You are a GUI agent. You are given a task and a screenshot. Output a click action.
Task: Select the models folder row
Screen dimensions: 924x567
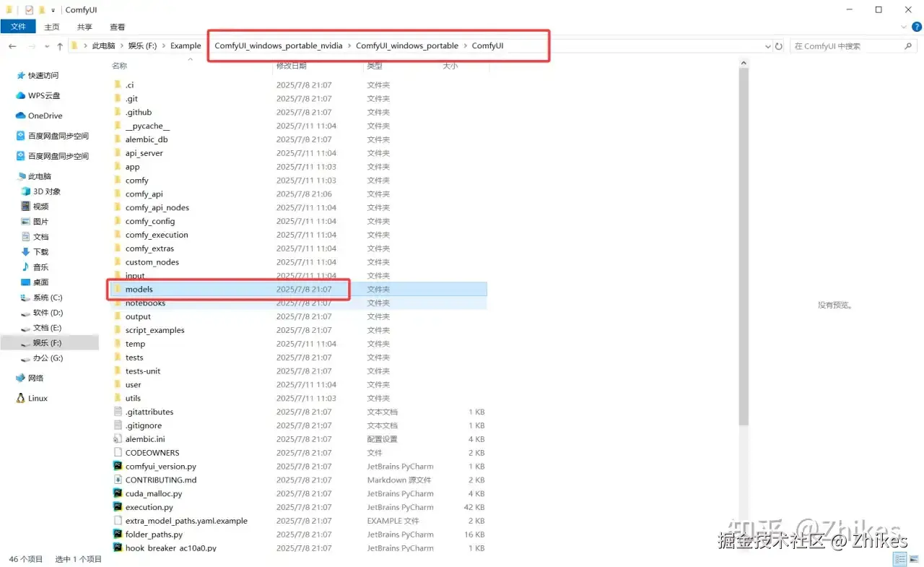pyautogui.click(x=298, y=290)
